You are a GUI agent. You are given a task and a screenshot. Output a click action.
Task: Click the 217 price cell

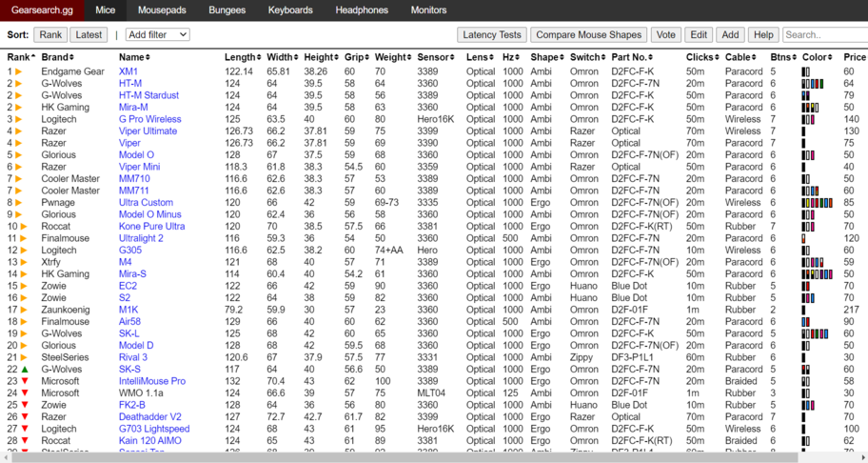pos(851,310)
